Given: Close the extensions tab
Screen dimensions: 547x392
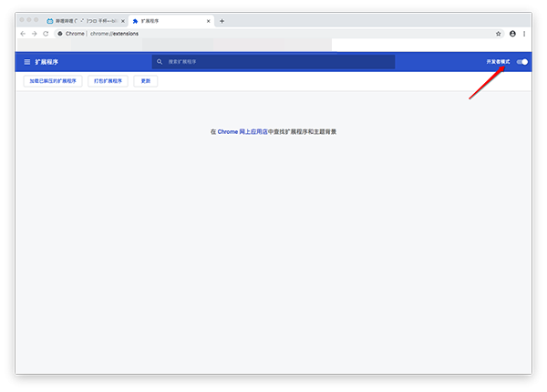Looking at the screenshot, I should pyautogui.click(x=208, y=21).
